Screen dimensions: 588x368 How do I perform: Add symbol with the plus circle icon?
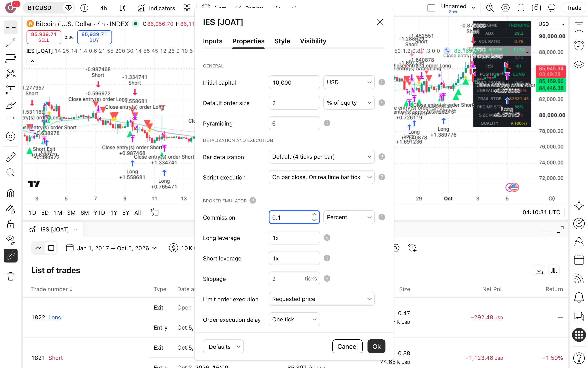point(84,8)
